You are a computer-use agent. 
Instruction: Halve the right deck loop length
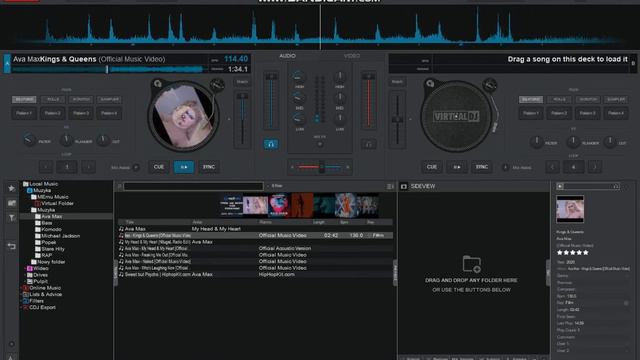pyautogui.click(x=552, y=167)
